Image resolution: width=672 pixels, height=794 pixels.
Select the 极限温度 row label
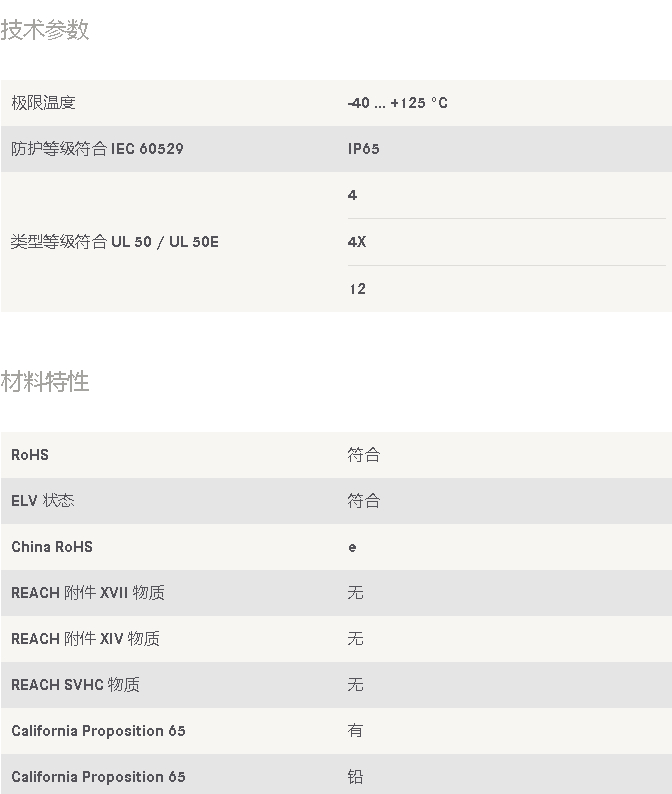pos(44,103)
